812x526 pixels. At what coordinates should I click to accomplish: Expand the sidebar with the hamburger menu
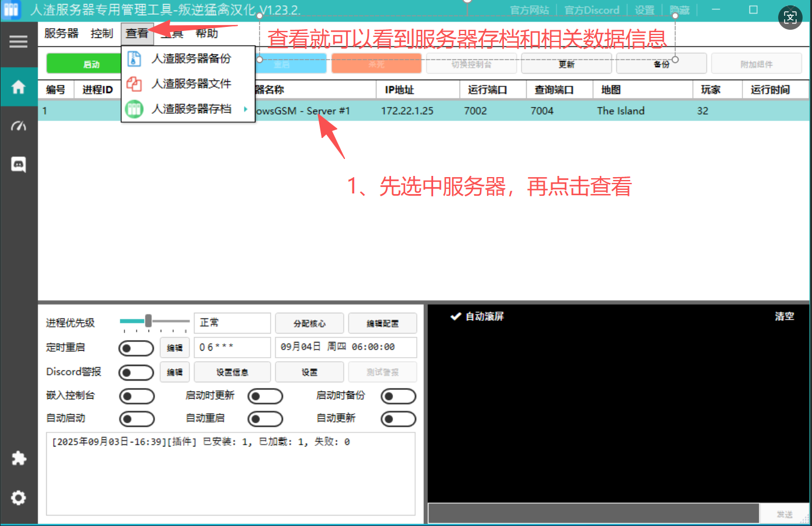18,41
